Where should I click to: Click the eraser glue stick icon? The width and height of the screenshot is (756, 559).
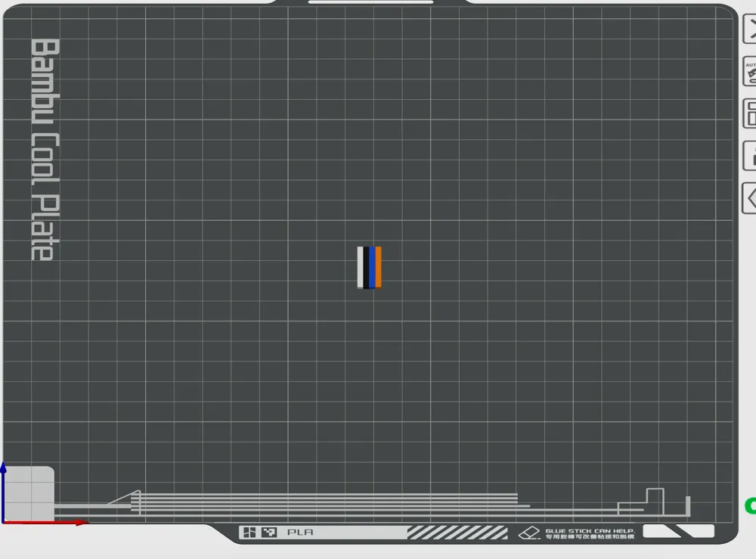click(529, 533)
